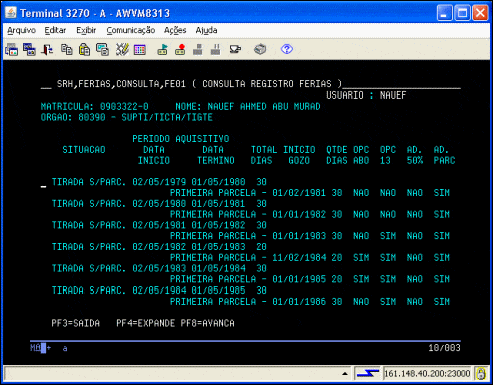This screenshot has height=385, width=493.
Task: Click the small up arrow in status bar
Action: [345, 374]
